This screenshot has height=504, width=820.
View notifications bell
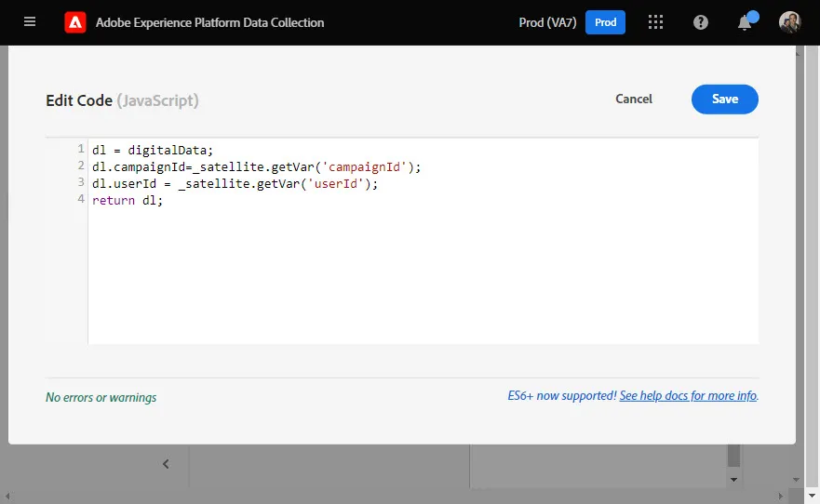[745, 22]
